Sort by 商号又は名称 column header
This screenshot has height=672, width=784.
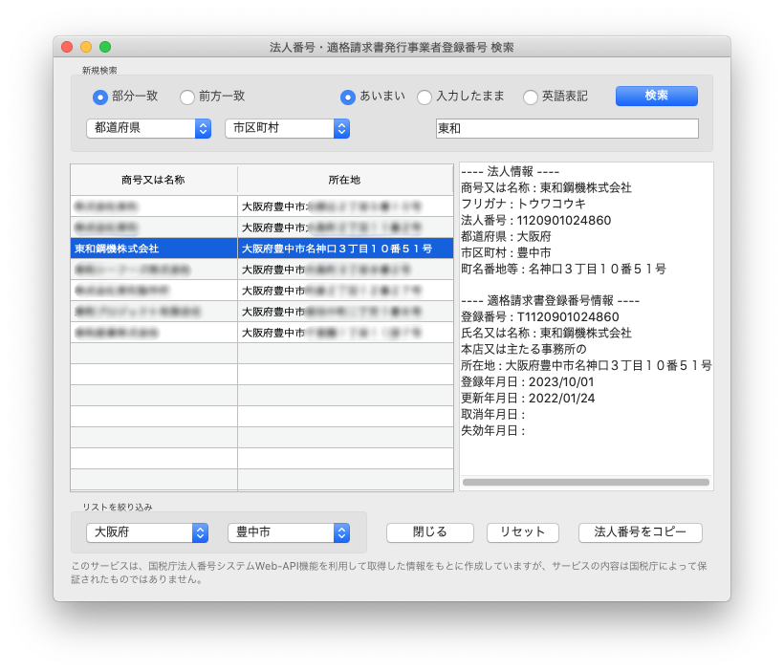point(153,180)
